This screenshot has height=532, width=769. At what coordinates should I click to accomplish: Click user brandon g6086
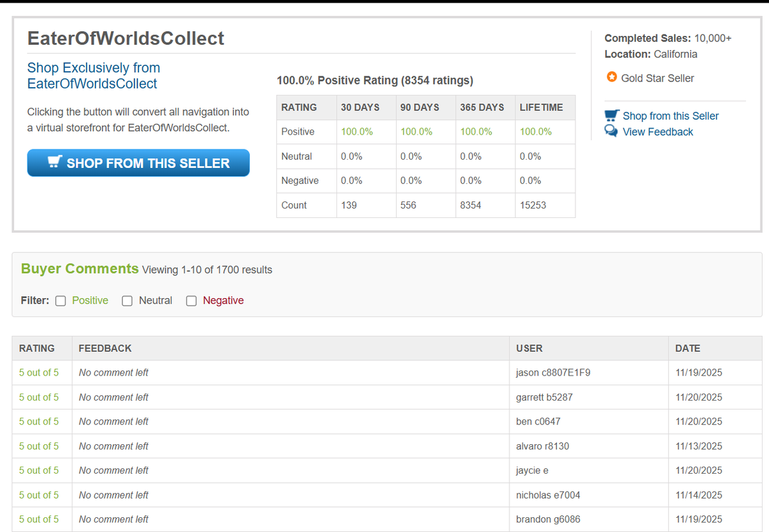click(x=548, y=519)
